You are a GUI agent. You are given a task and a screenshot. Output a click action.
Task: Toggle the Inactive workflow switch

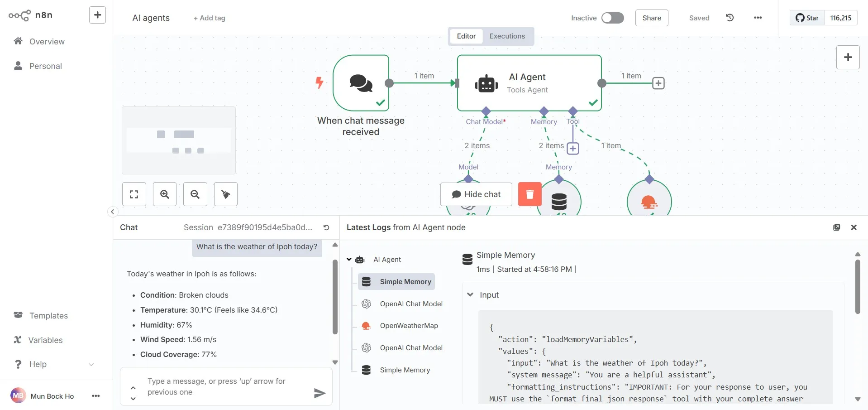(613, 18)
